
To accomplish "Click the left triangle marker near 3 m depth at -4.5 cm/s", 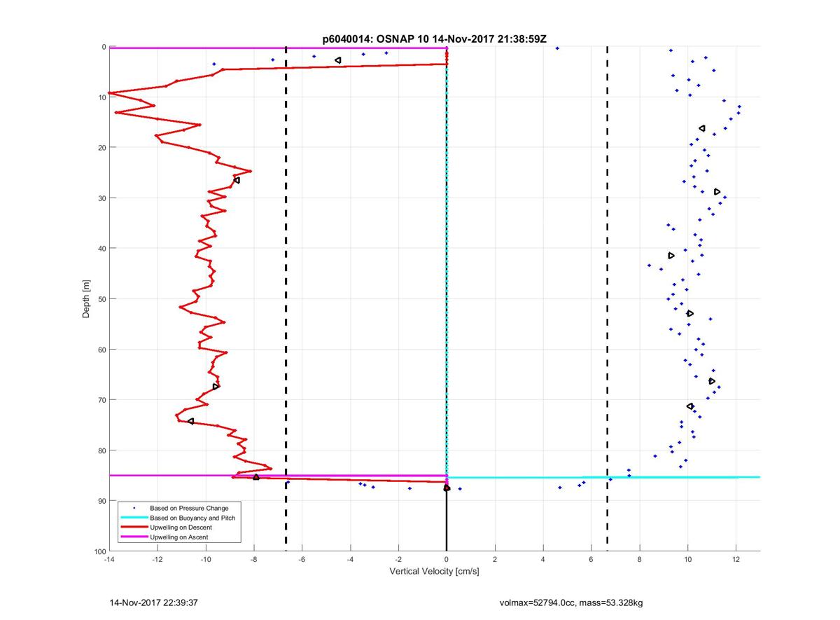I will (338, 60).
